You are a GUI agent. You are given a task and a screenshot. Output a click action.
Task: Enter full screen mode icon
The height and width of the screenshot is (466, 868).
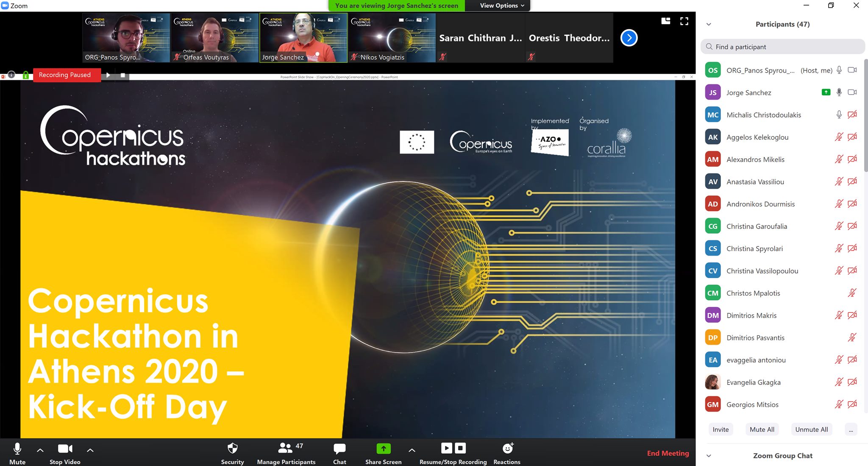[684, 21]
